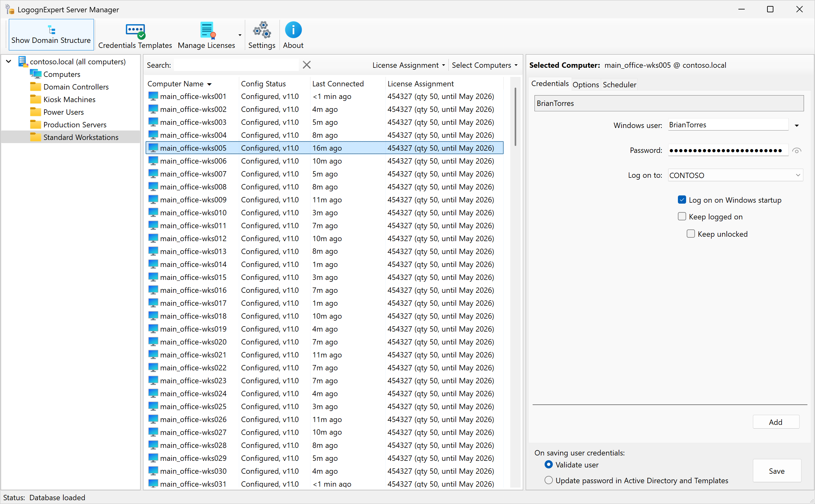Select the Computers container icon
The height and width of the screenshot is (504, 815).
(36, 74)
